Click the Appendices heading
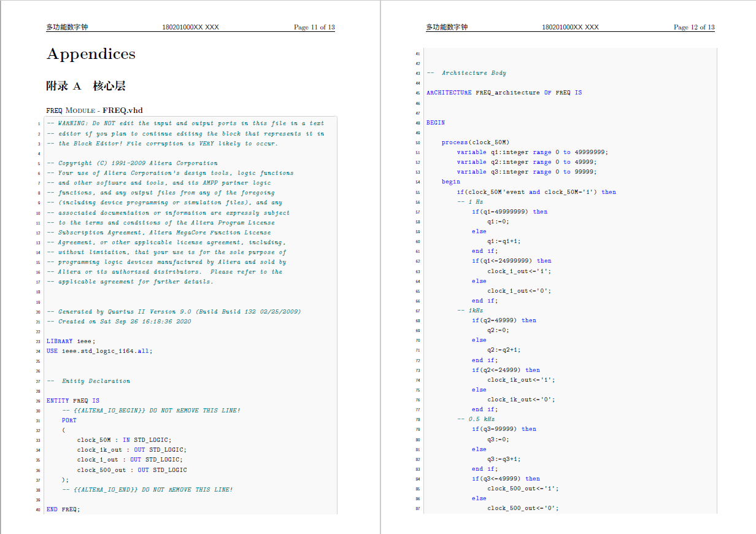The height and width of the screenshot is (534, 756). (91, 55)
